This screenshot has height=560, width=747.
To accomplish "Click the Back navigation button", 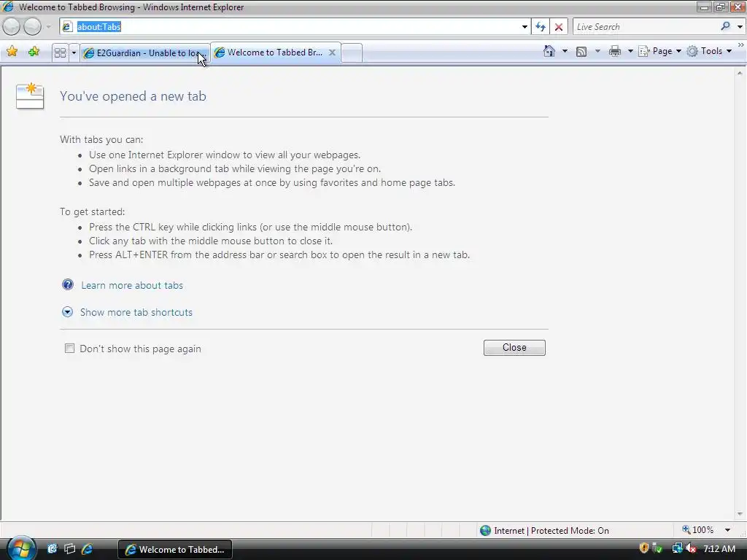I will pos(12,27).
